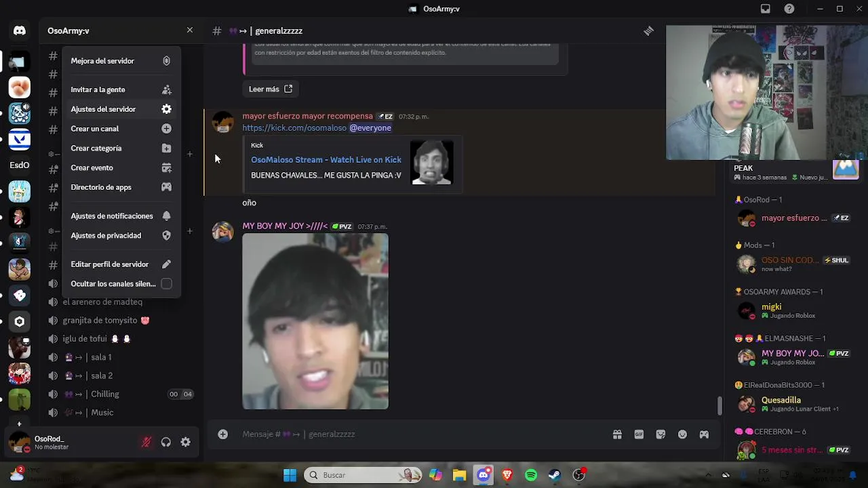Click the pencil icon beside Editar perfil de servidor
The height and width of the screenshot is (488, 868).
pyautogui.click(x=166, y=264)
